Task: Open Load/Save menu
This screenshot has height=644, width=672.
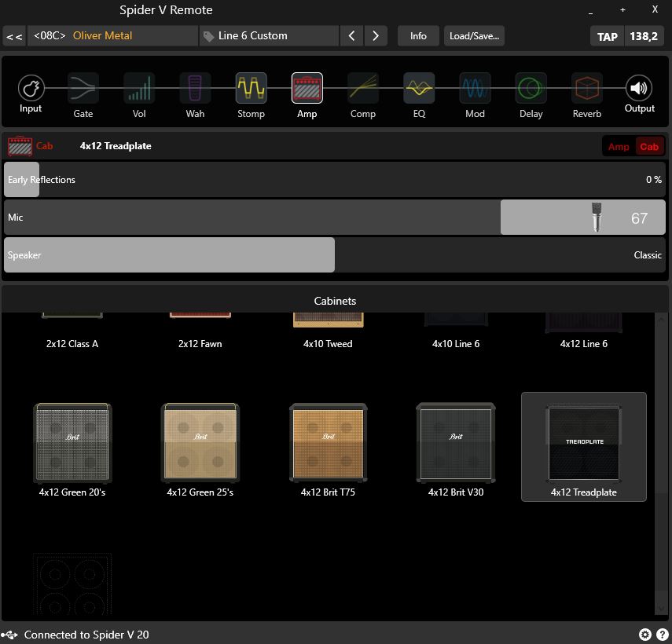Action: point(474,36)
